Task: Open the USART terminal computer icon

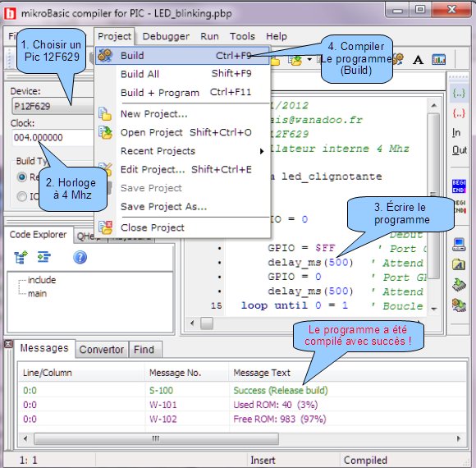Action: [x=459, y=245]
